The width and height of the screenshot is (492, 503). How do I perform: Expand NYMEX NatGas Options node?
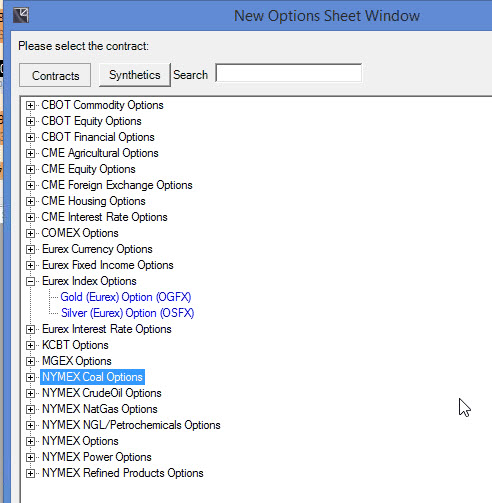pyautogui.click(x=30, y=409)
